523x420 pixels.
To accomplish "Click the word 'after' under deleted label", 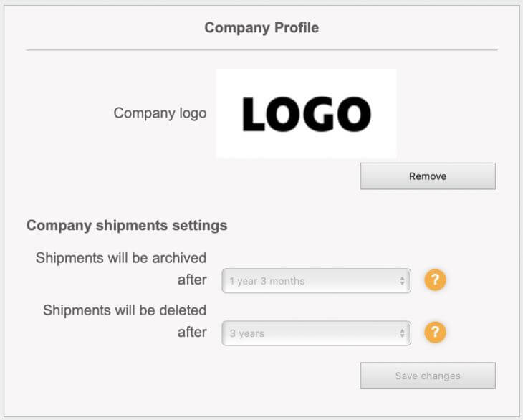I will [x=192, y=333].
